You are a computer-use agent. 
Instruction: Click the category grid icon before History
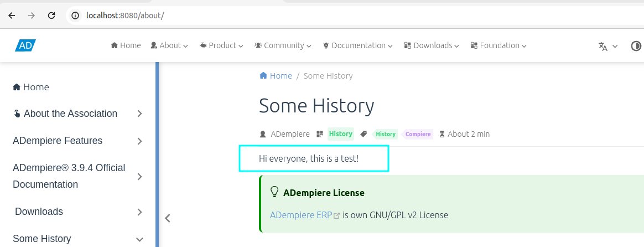320,134
